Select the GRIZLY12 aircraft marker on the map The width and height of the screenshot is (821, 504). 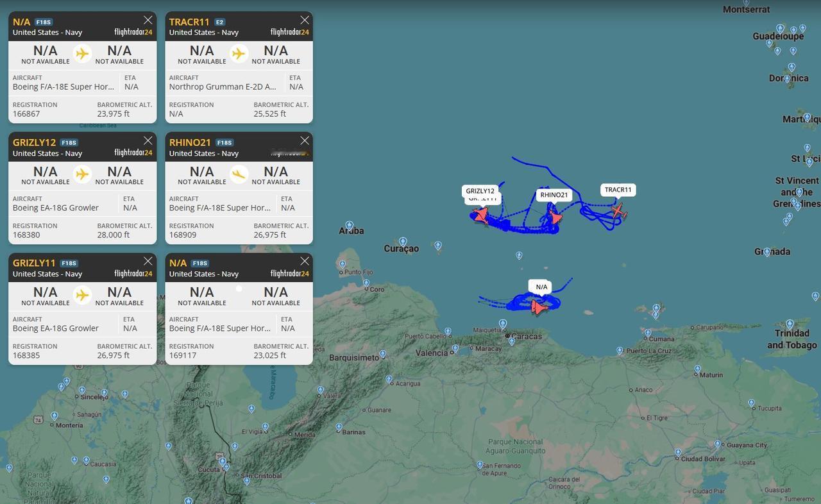[481, 215]
